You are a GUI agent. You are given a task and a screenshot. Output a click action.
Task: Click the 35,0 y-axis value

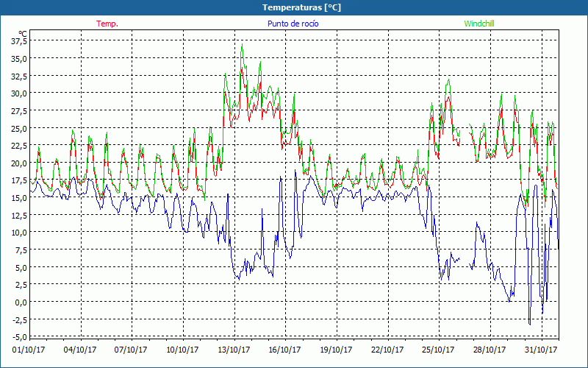19,59
